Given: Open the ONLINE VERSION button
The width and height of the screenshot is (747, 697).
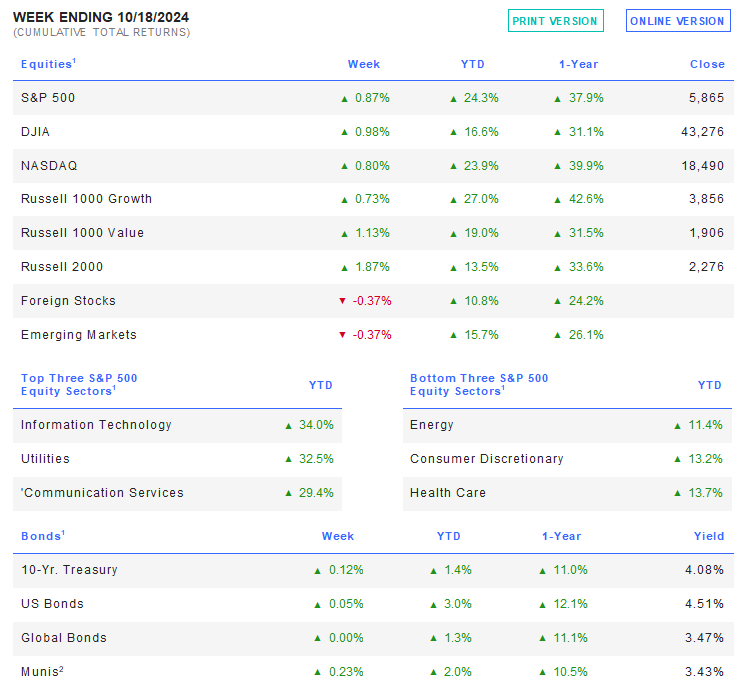Looking at the screenshot, I should coord(678,21).
